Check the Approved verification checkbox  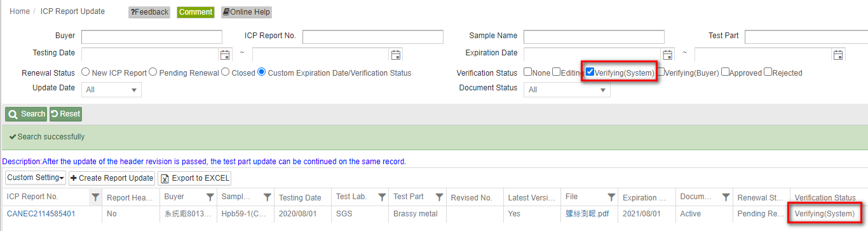[726, 72]
